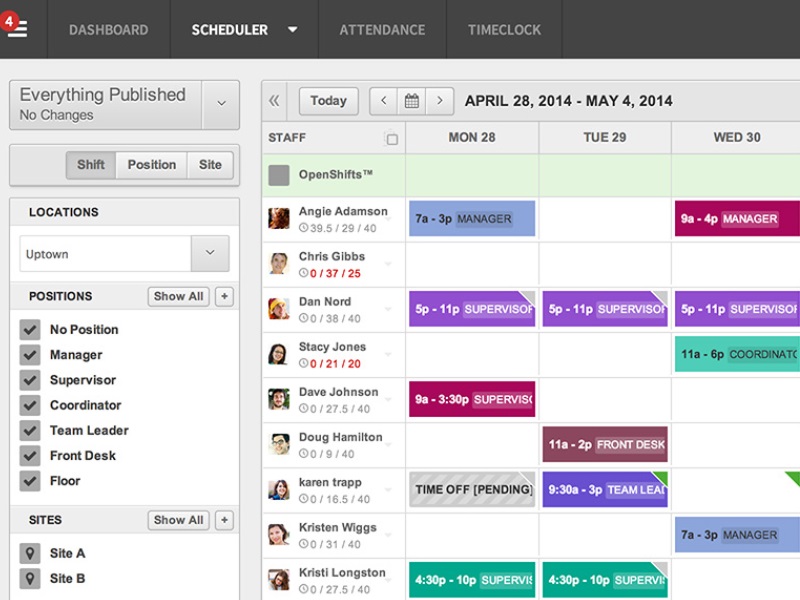Go to previous week arrow
Screen dimensions: 800x600
pos(384,101)
